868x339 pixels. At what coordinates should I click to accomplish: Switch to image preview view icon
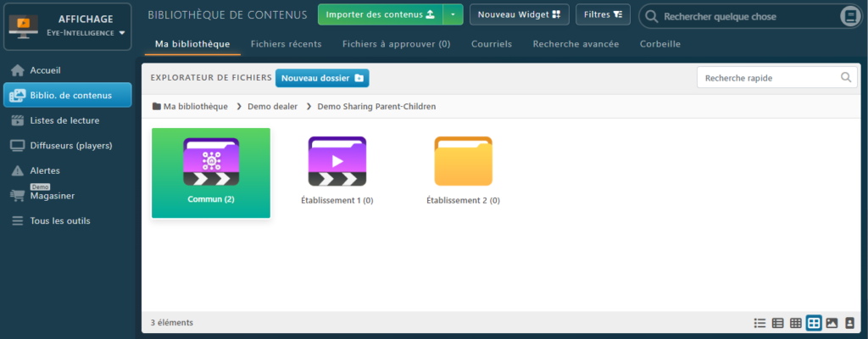(832, 323)
